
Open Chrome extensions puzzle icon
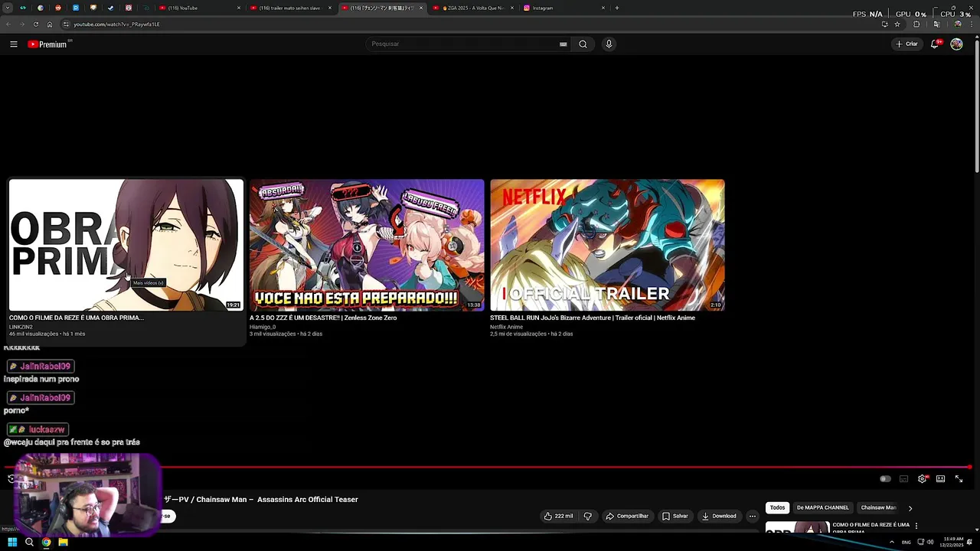[x=916, y=24]
